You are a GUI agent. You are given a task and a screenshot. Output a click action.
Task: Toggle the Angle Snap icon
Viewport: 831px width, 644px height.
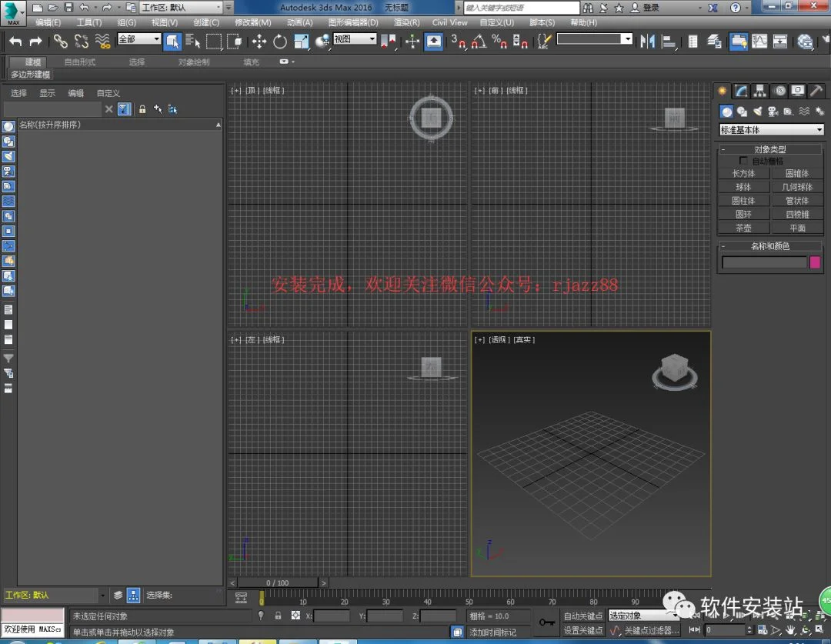[x=479, y=42]
